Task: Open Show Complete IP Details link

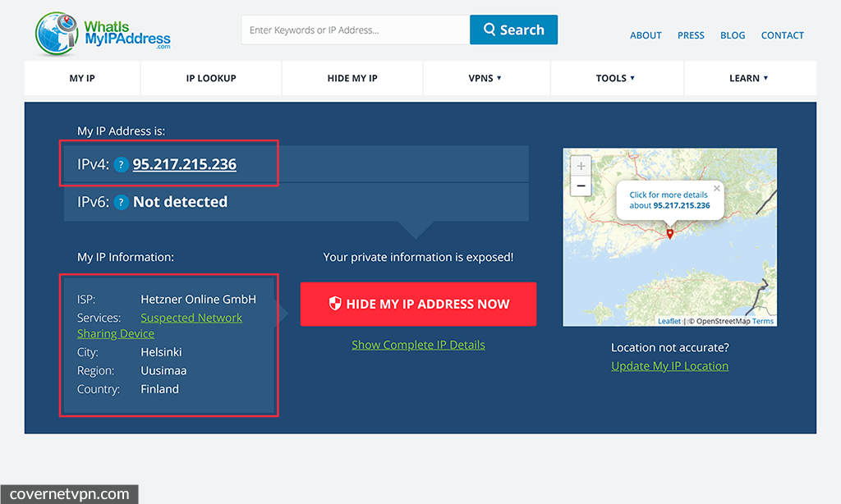Action: [418, 345]
